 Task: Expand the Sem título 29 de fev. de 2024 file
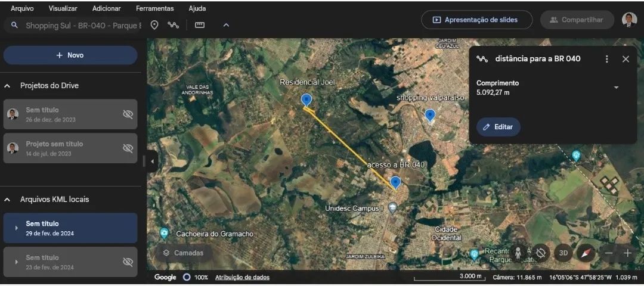[16, 228]
